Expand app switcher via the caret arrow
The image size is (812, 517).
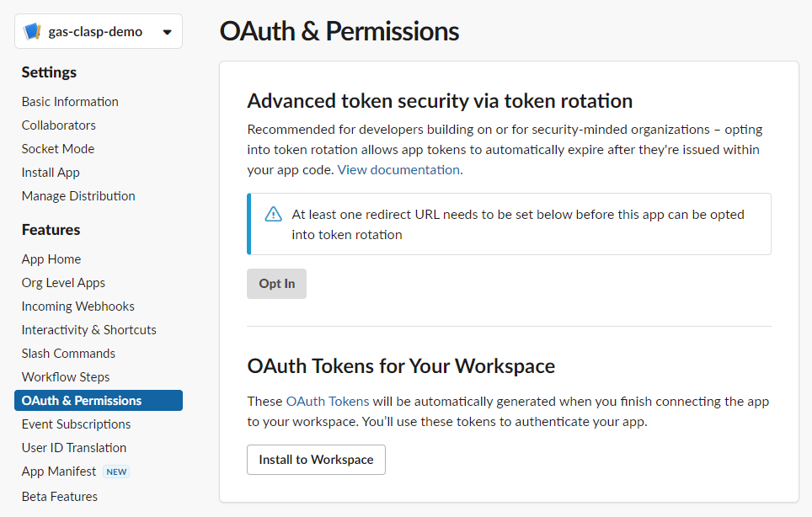tap(167, 33)
